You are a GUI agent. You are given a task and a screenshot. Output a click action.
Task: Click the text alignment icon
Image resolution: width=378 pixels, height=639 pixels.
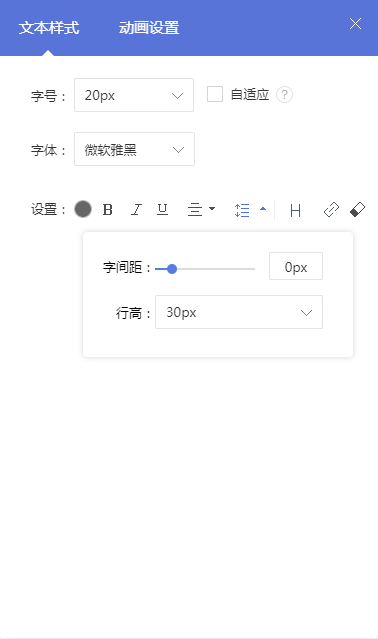pyautogui.click(x=195, y=210)
